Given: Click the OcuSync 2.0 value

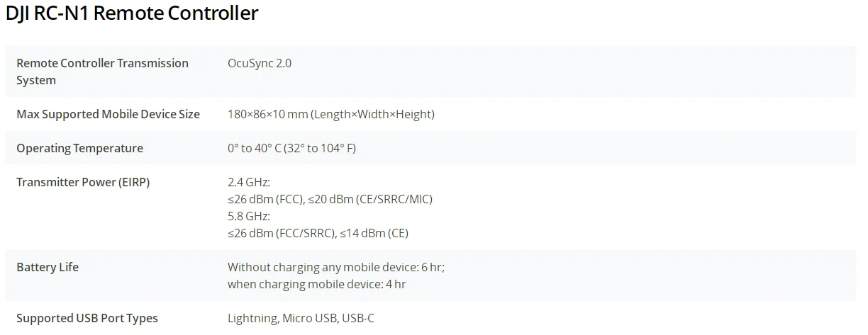Looking at the screenshot, I should pos(260,63).
